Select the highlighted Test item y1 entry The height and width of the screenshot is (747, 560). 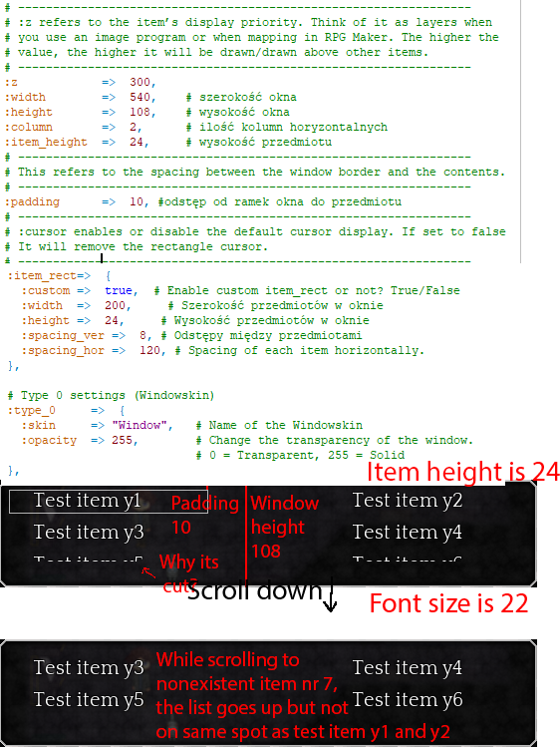pyautogui.click(x=109, y=501)
